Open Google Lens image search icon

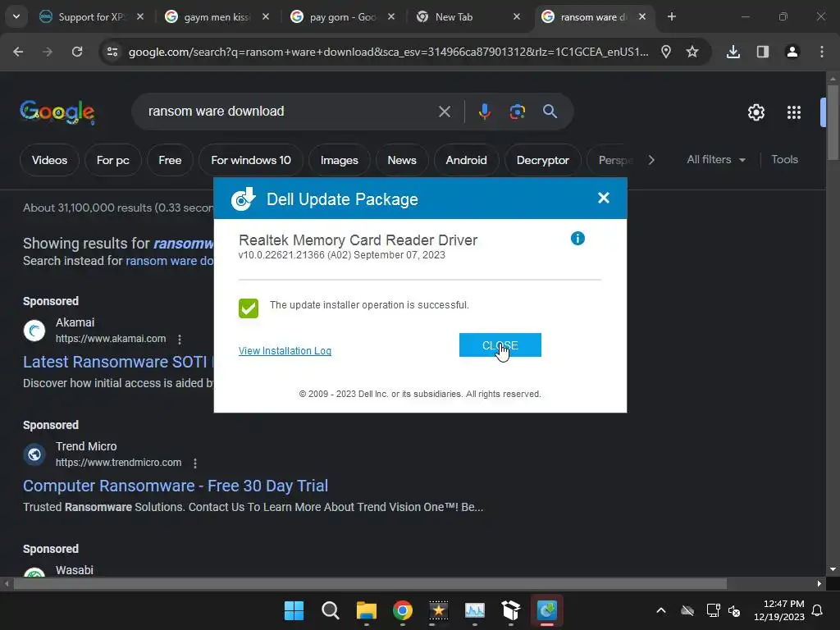click(x=517, y=112)
